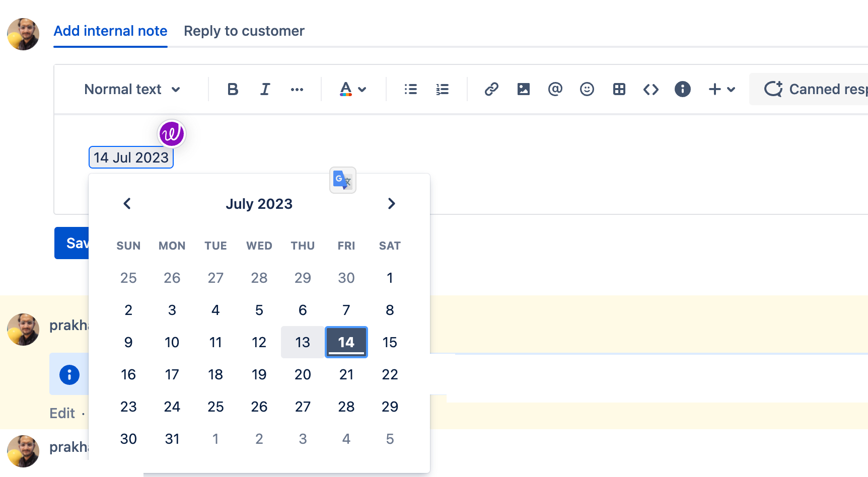Insert a code snippet

[651, 90]
